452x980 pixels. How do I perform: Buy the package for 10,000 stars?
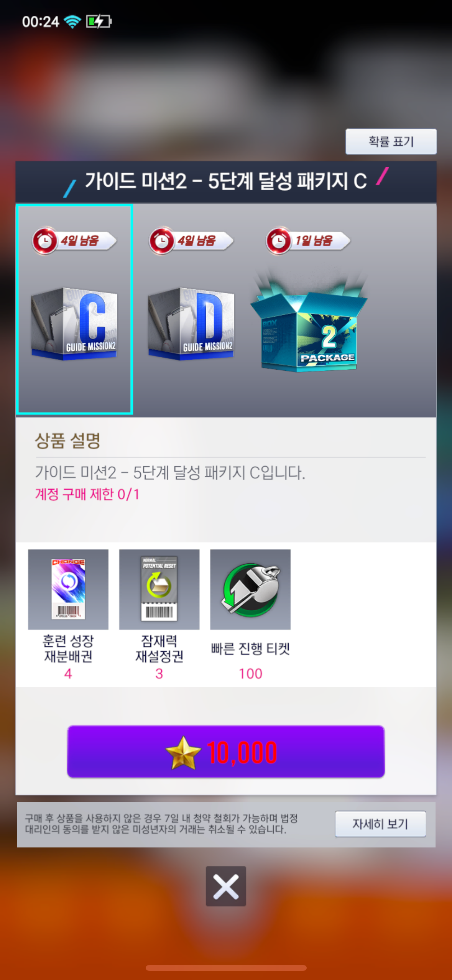coord(226,751)
